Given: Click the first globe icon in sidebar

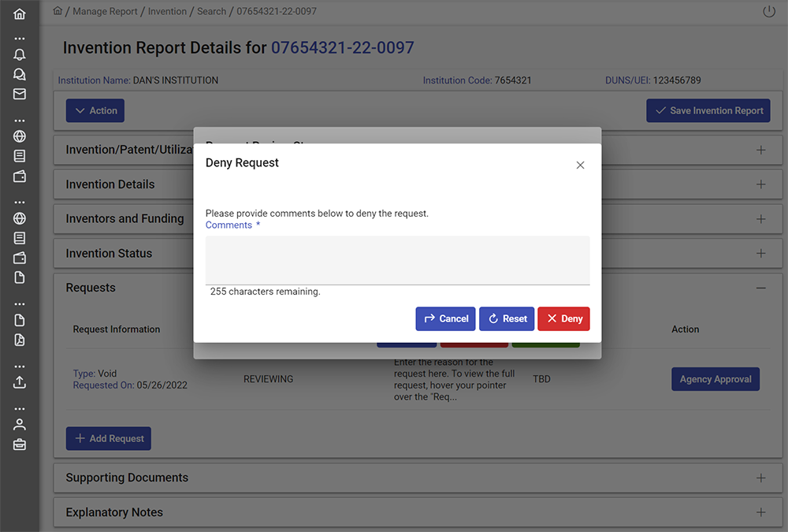Looking at the screenshot, I should [x=19, y=136].
